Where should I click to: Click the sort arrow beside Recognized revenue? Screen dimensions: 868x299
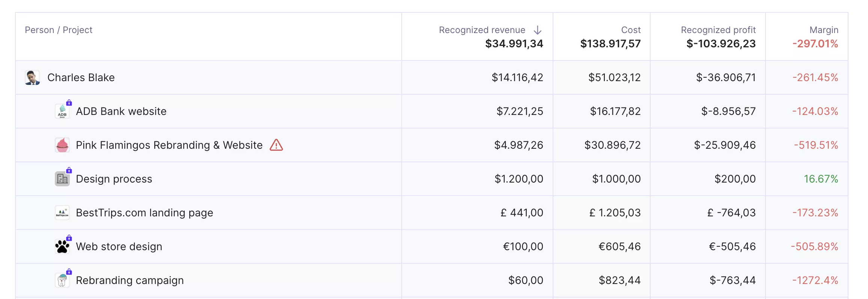[537, 30]
